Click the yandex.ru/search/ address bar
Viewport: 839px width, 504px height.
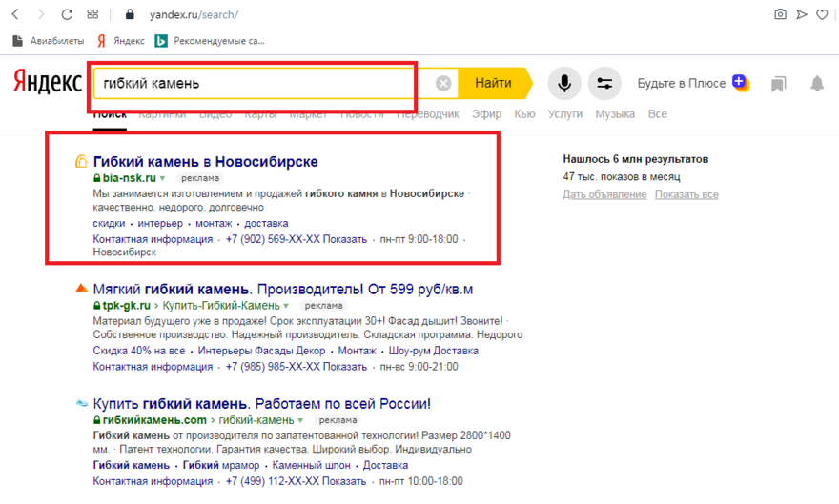194,15
